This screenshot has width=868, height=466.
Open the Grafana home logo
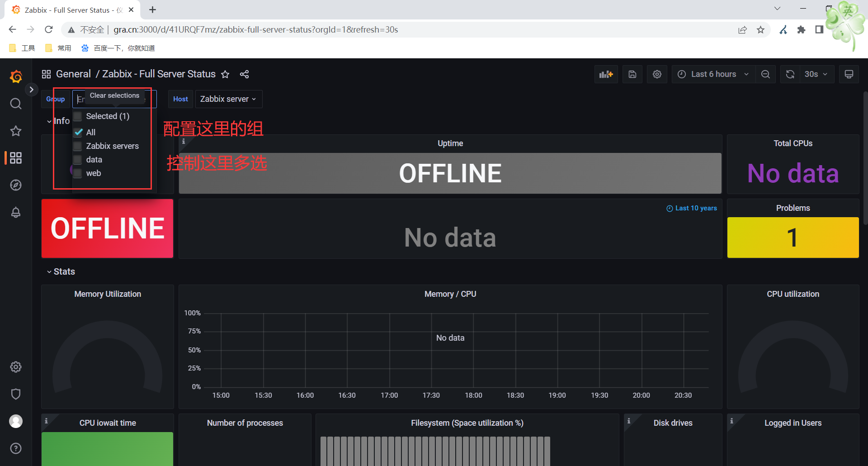[16, 76]
